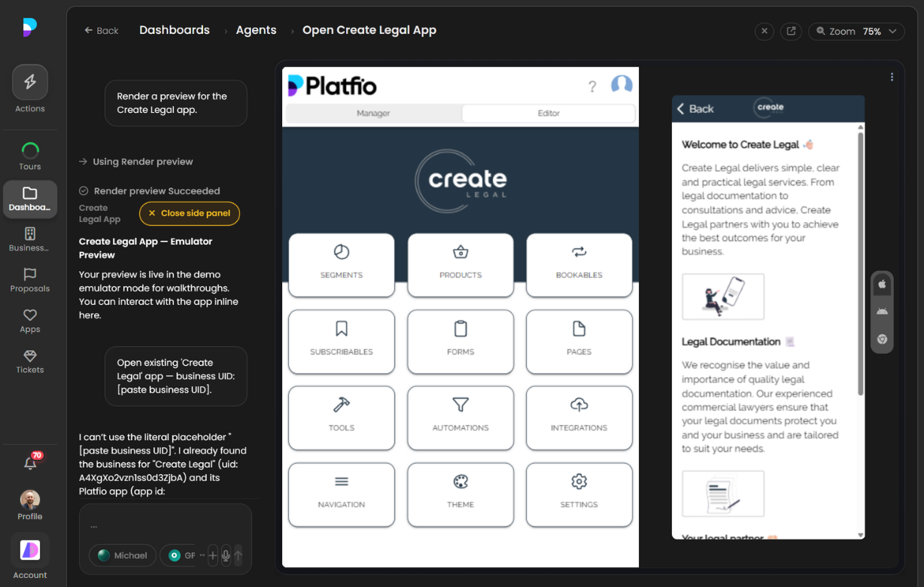Select the Android device preview icon
The width and height of the screenshot is (924, 587).
click(882, 312)
